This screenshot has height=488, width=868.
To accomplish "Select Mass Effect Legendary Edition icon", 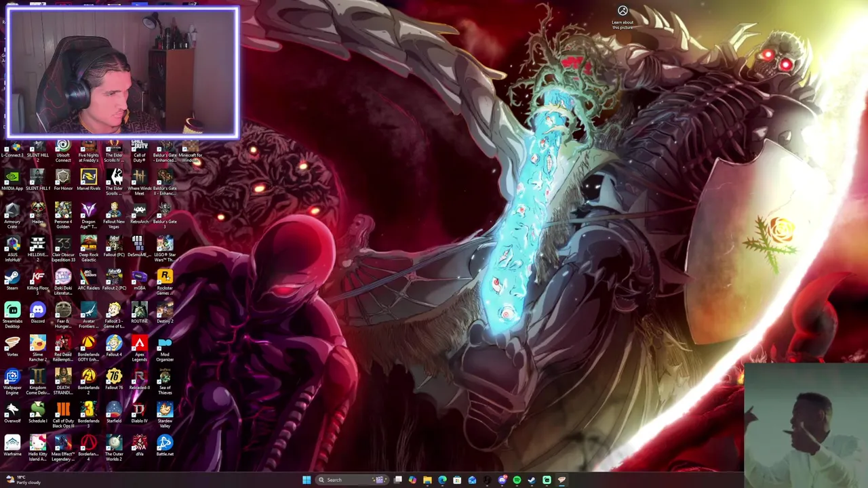I will [x=63, y=449].
